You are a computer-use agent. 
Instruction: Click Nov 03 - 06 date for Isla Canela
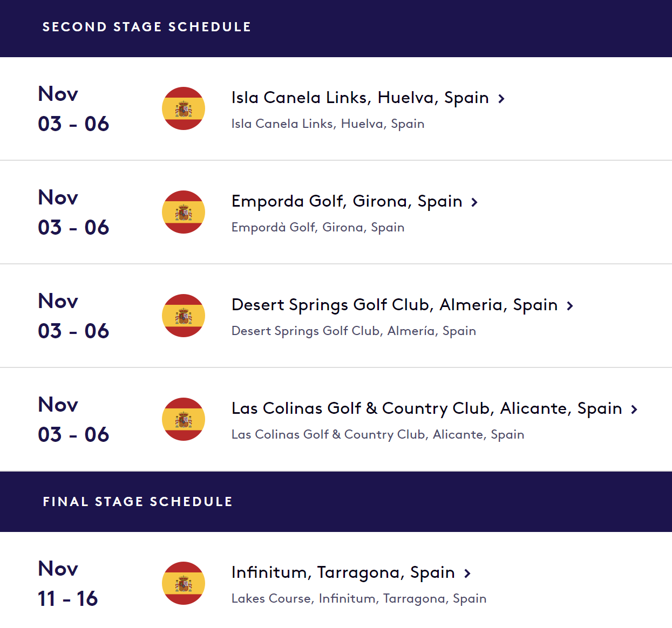(73, 108)
